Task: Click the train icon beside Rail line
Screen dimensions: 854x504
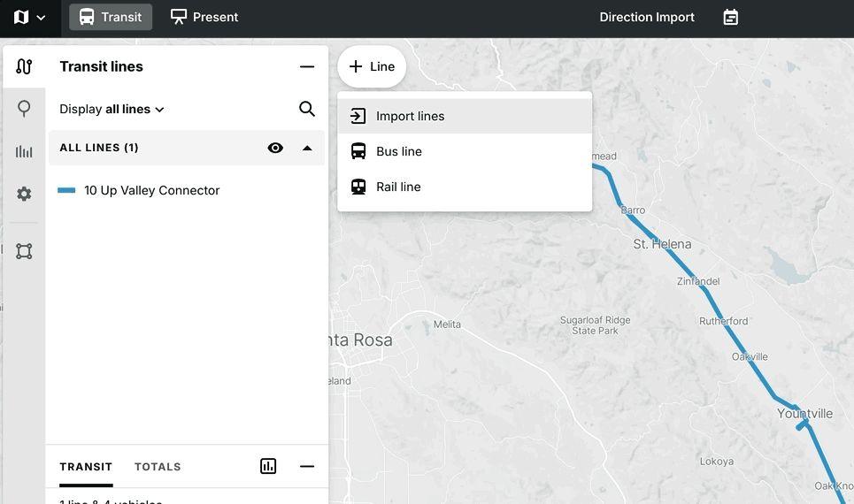Action: click(x=358, y=187)
